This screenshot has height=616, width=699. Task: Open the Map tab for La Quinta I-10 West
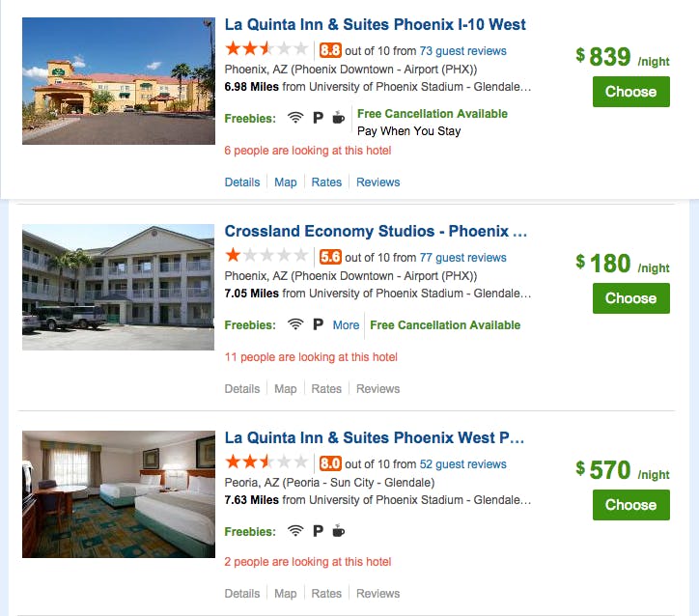(285, 182)
